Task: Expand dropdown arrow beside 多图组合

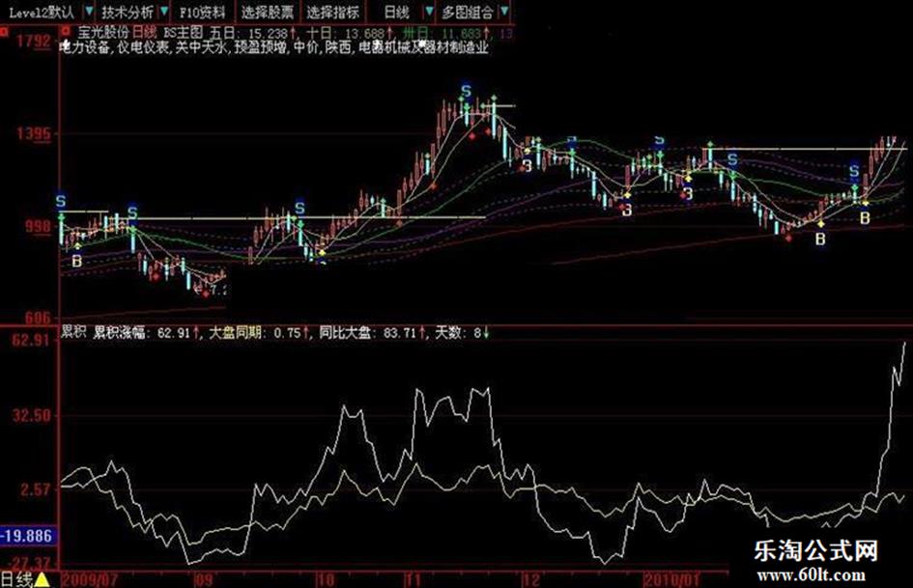Action: click(505, 11)
